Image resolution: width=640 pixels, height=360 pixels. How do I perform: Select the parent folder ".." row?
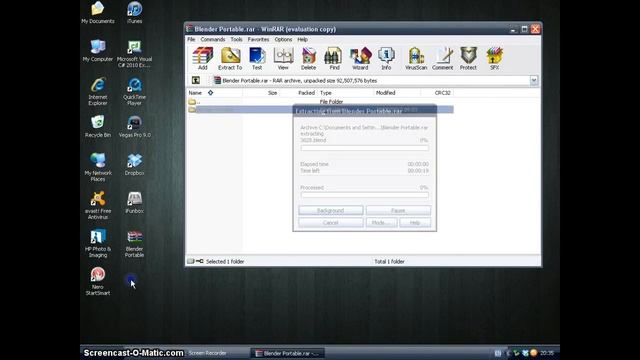[x=320, y=102]
